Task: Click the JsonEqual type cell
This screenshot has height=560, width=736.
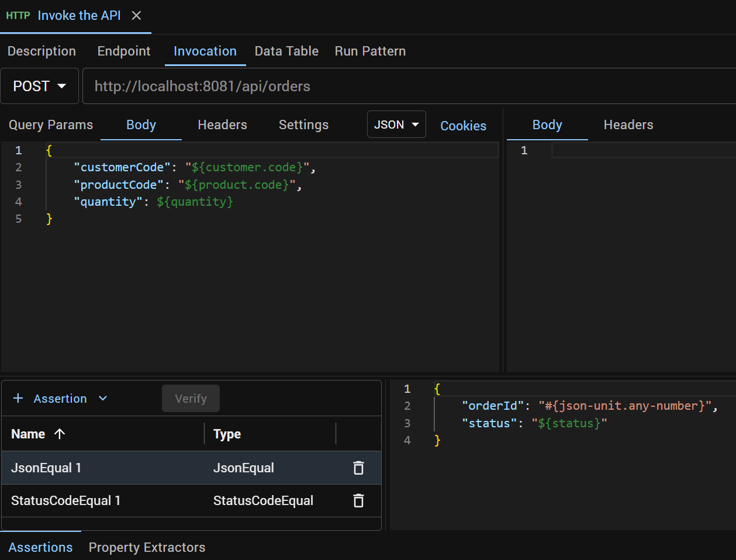Action: click(x=244, y=468)
